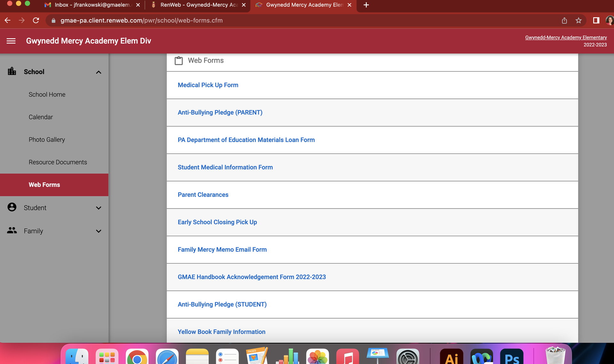This screenshot has height=364, width=614.
Task: Bookmark this page with the star icon
Action: tap(578, 20)
